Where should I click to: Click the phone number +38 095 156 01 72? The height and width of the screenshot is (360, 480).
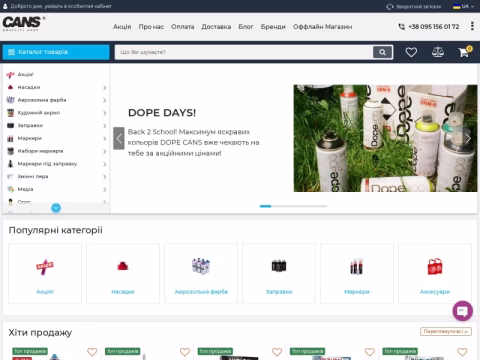434,27
